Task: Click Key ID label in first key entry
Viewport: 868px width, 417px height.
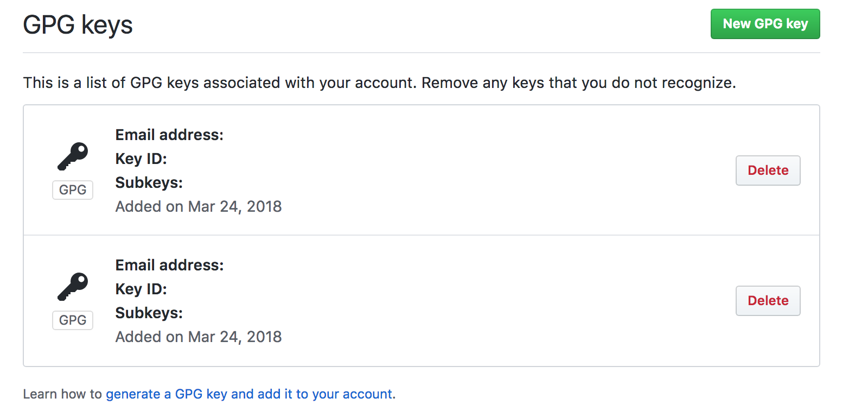Action: coord(141,159)
